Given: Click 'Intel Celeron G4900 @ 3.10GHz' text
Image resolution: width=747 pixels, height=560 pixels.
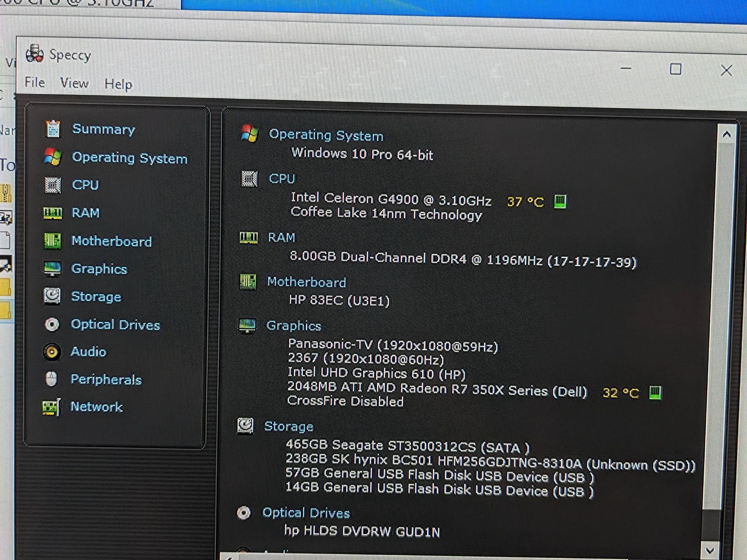Looking at the screenshot, I should 391,199.
